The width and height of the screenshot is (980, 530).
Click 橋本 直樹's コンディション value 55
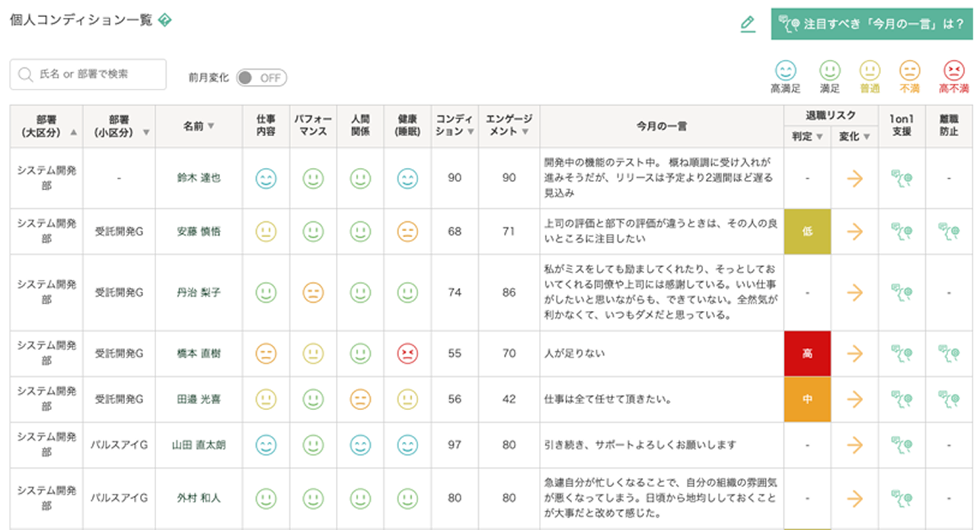click(454, 354)
